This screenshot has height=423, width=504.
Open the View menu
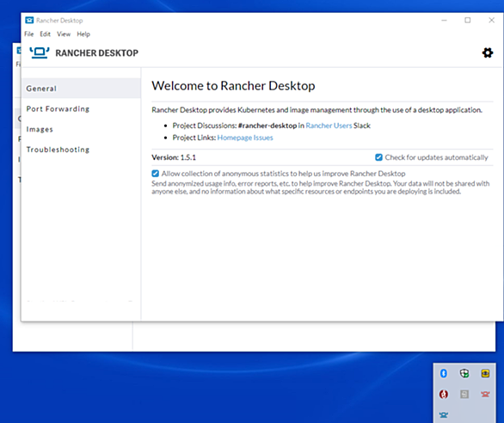[64, 34]
